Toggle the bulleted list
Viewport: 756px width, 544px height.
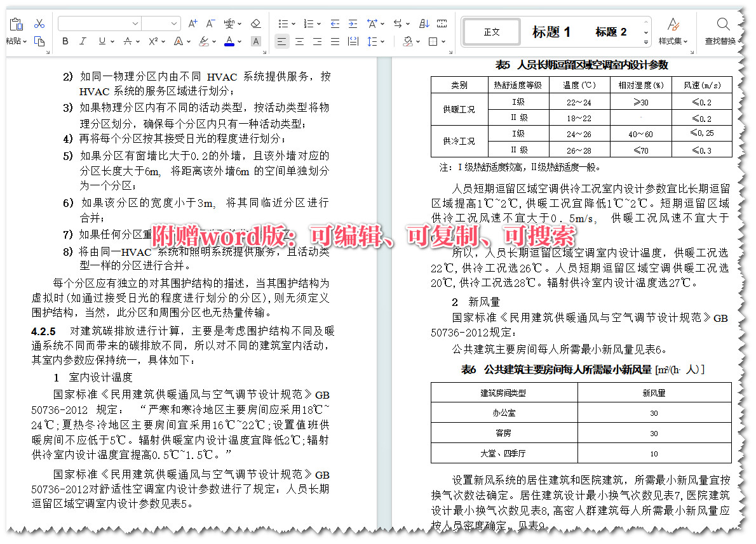pos(283,23)
